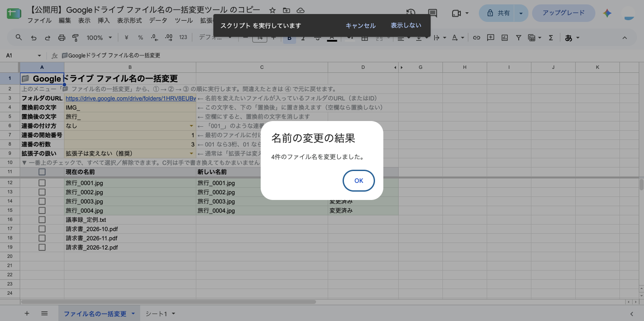Image resolution: width=644 pixels, height=321 pixels.
Task: Click decrease decimal places icon
Action: click(x=154, y=38)
